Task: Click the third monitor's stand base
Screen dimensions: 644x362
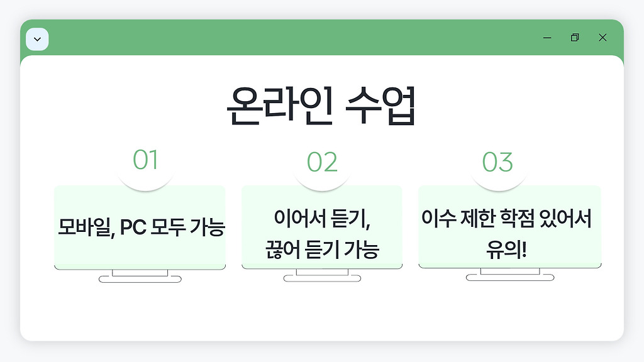Action: pyautogui.click(x=510, y=277)
